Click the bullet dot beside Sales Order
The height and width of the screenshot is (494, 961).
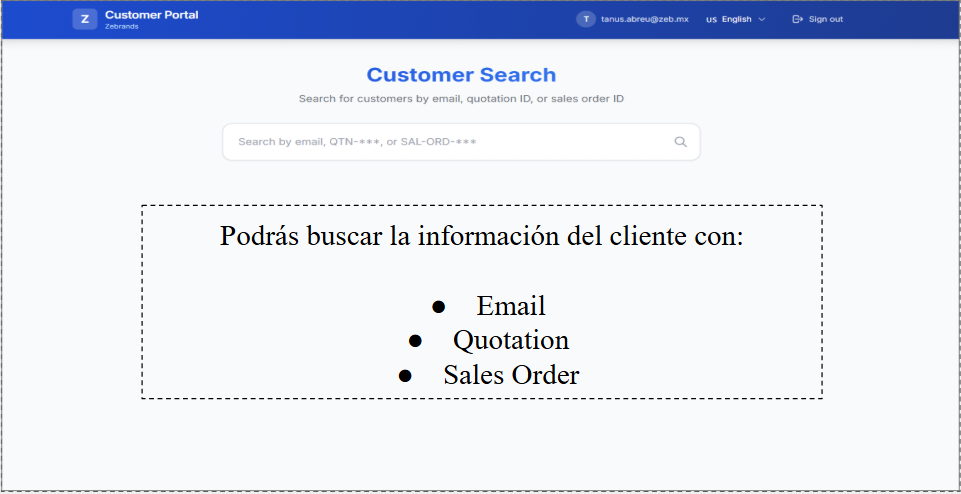pyautogui.click(x=406, y=376)
